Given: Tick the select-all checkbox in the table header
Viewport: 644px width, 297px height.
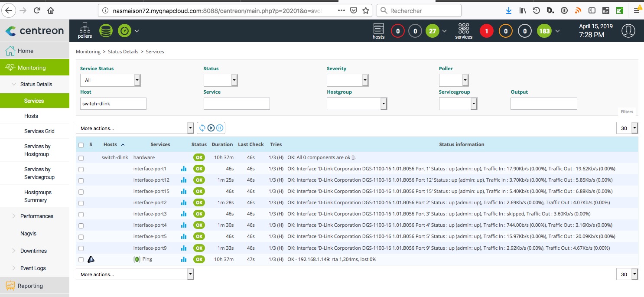Looking at the screenshot, I should 81,145.
